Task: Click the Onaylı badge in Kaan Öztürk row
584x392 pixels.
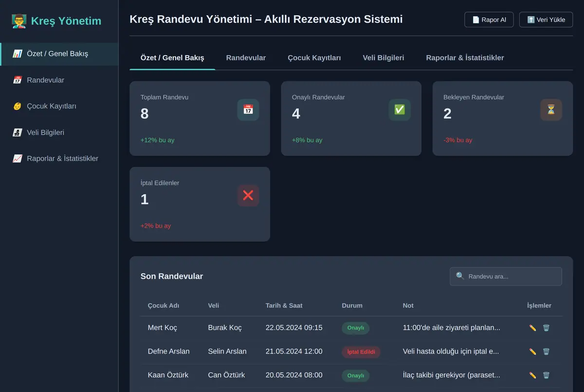Action: (x=356, y=375)
